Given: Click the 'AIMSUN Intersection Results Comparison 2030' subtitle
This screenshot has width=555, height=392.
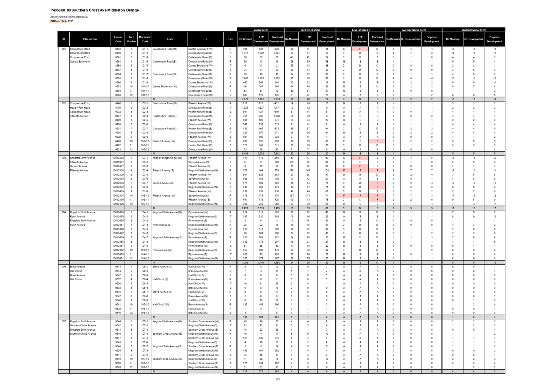Looking at the screenshot, I should (69, 17).
